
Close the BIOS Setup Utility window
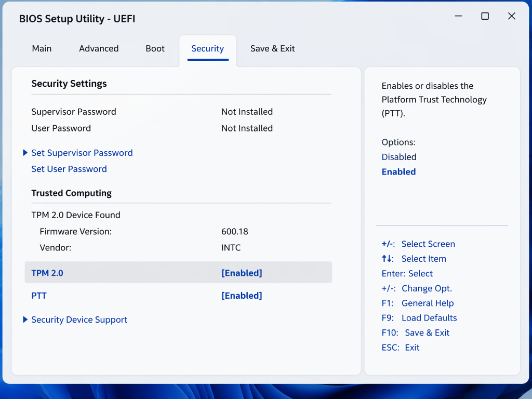[511, 16]
